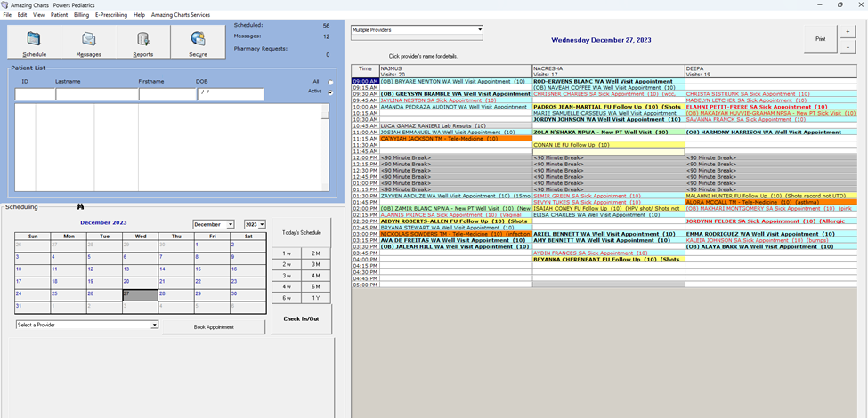Open the Schedule toolbar icon
The width and height of the screenshot is (868, 418).
tap(34, 39)
